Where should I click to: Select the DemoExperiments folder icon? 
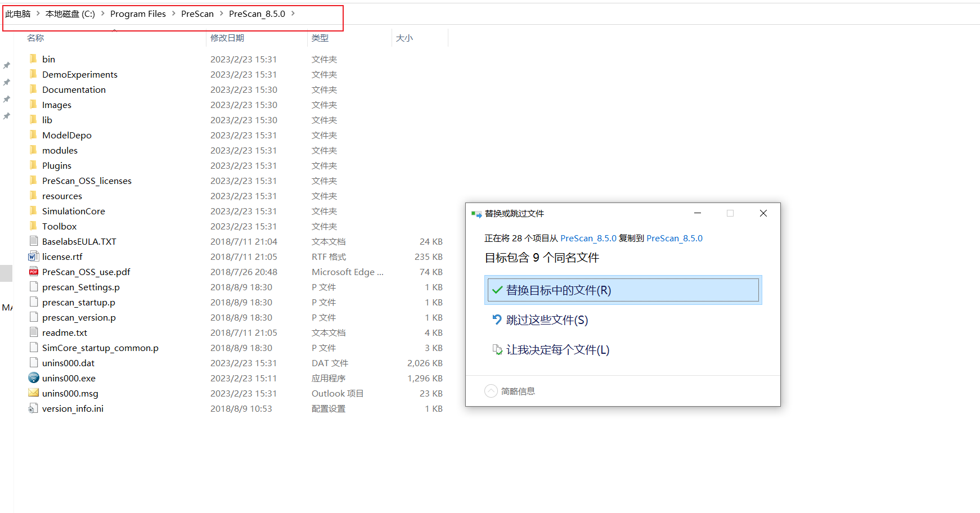33,74
